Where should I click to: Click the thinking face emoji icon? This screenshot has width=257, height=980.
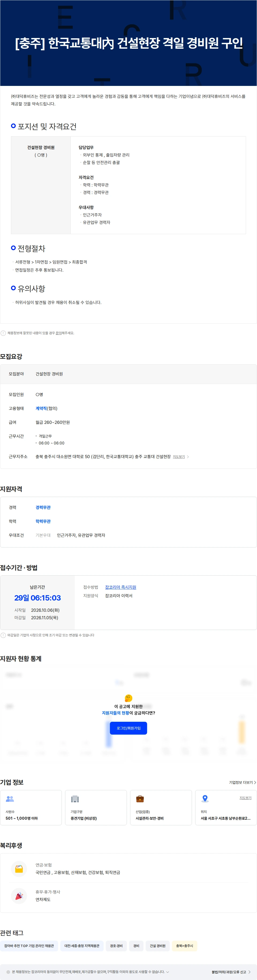point(128,698)
